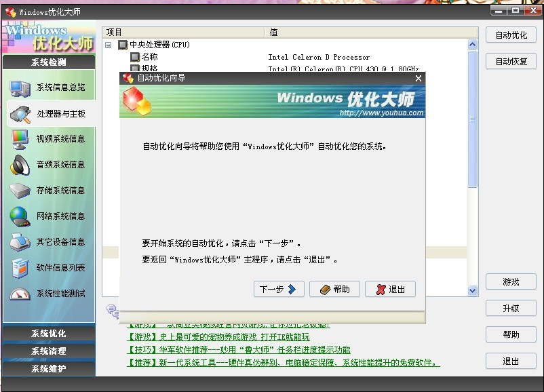Image resolution: width=544 pixels, height=392 pixels.
Task: Select the 名称 row in CPU tree
Action: click(149, 56)
